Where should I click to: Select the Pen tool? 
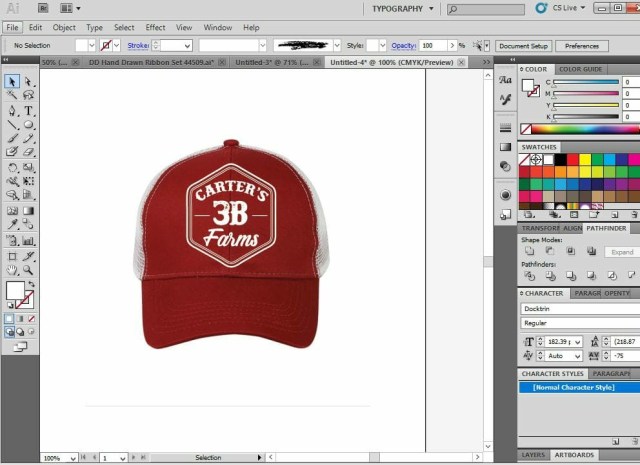tap(12, 110)
